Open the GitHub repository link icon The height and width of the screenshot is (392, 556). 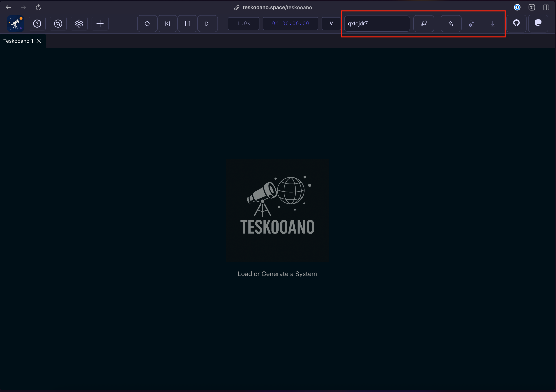point(516,23)
